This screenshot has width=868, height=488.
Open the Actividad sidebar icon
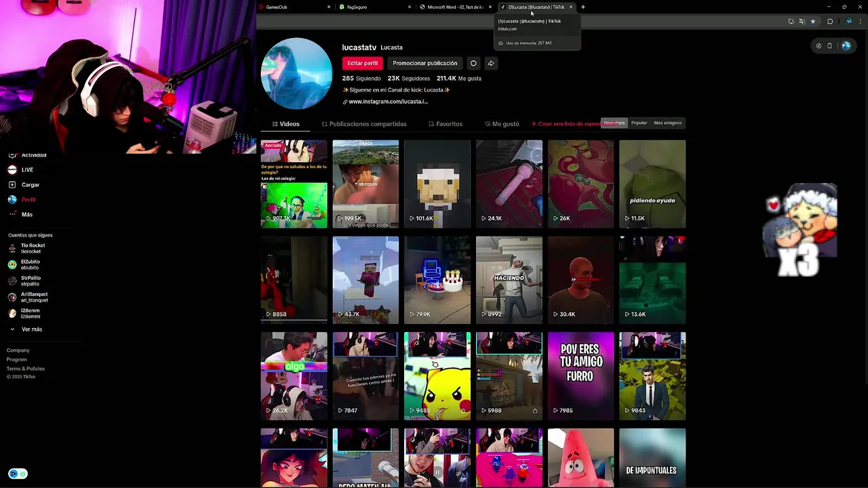pyautogui.click(x=12, y=155)
